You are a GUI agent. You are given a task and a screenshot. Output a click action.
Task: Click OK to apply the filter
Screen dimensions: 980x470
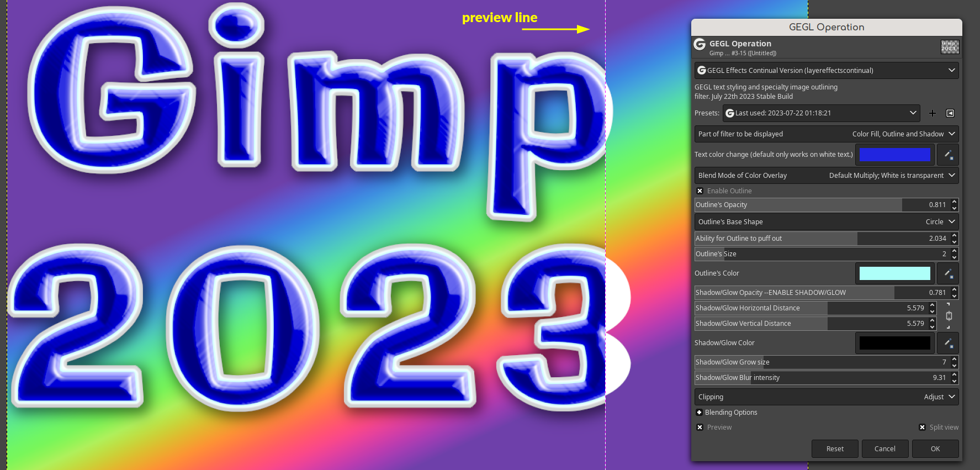(x=935, y=449)
